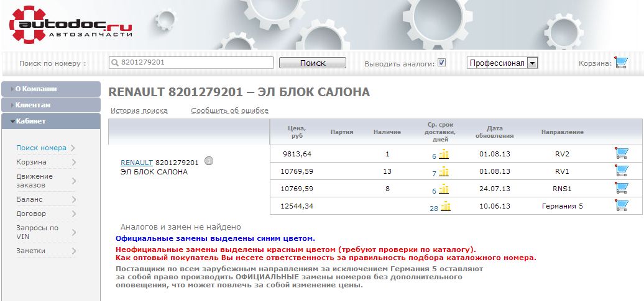Add the RNS1 offer to cart

pyautogui.click(x=620, y=188)
